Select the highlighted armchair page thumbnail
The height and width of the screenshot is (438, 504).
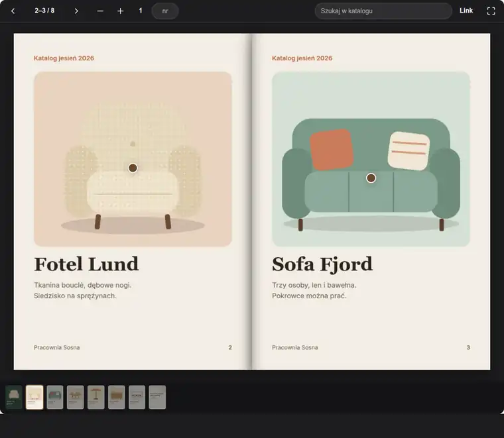click(34, 397)
